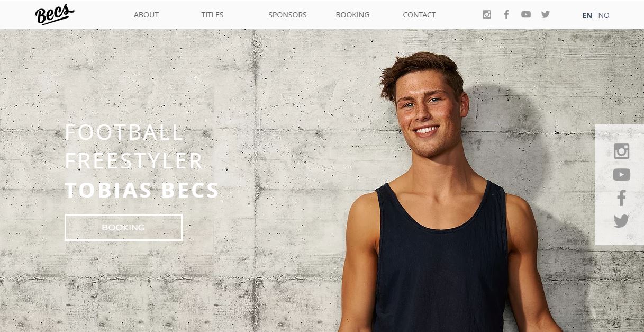Viewport: 644px width, 332px height.
Task: Open the small Facebook icon in the header
Action: click(506, 14)
